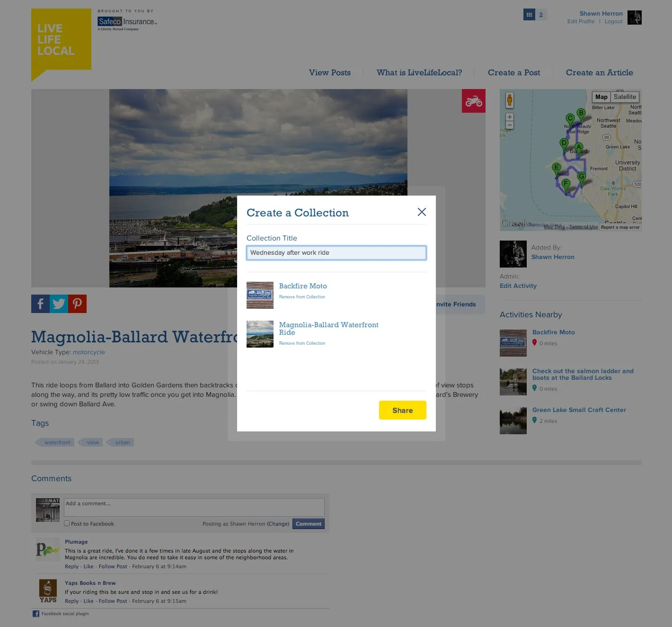The image size is (672, 627).
Task: Select map marker G
Action: tap(582, 178)
